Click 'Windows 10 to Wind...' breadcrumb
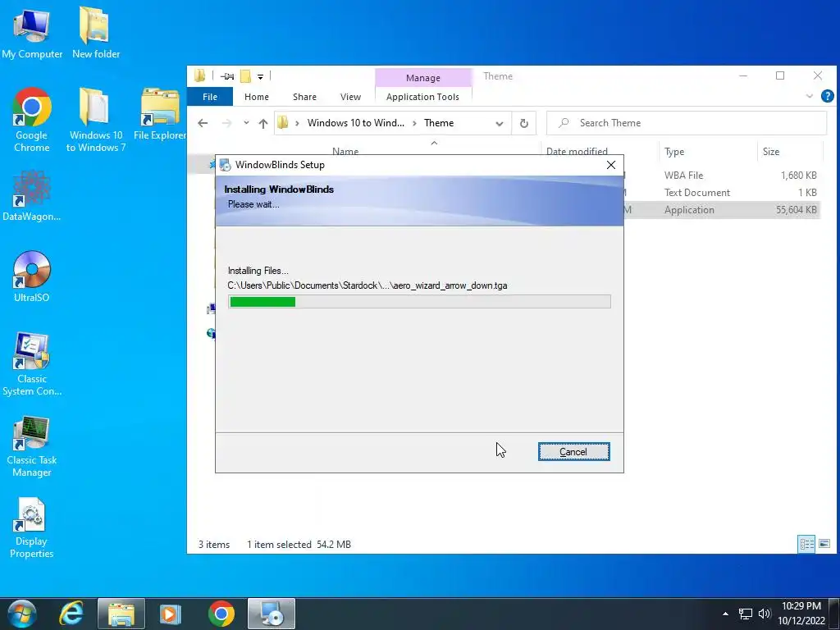The height and width of the screenshot is (630, 840). (356, 123)
